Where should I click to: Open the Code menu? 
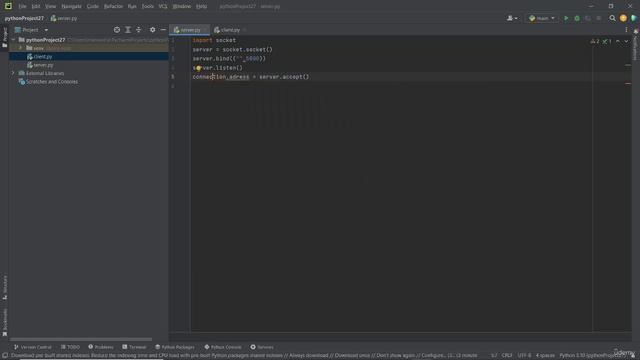(93, 7)
